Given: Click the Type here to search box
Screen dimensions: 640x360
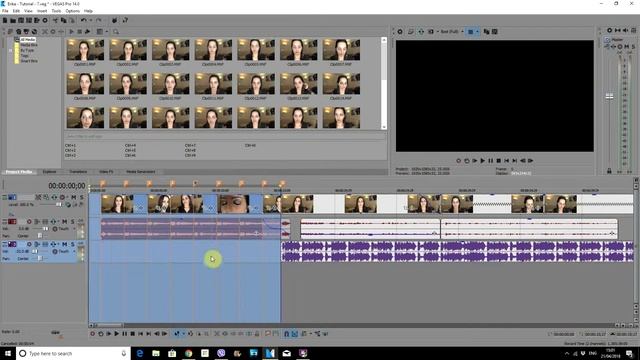Looking at the screenshot, I should point(73,353).
